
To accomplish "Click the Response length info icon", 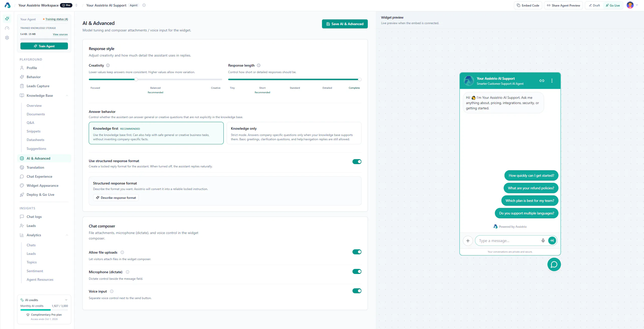I will [259, 65].
